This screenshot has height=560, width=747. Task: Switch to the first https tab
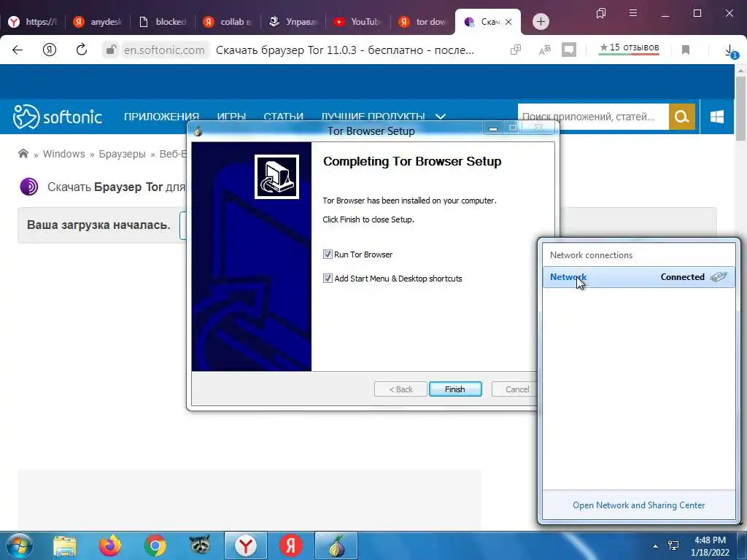pyautogui.click(x=34, y=21)
